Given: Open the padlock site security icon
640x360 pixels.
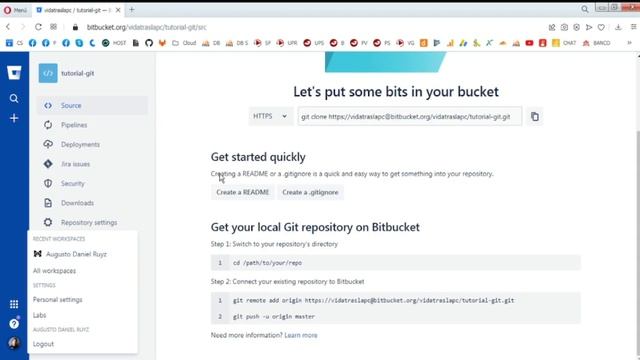Looking at the screenshot, I should coord(75,27).
